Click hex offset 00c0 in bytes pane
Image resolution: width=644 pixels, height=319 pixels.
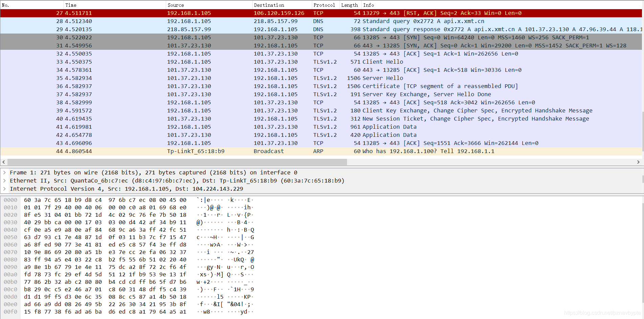coord(10,290)
